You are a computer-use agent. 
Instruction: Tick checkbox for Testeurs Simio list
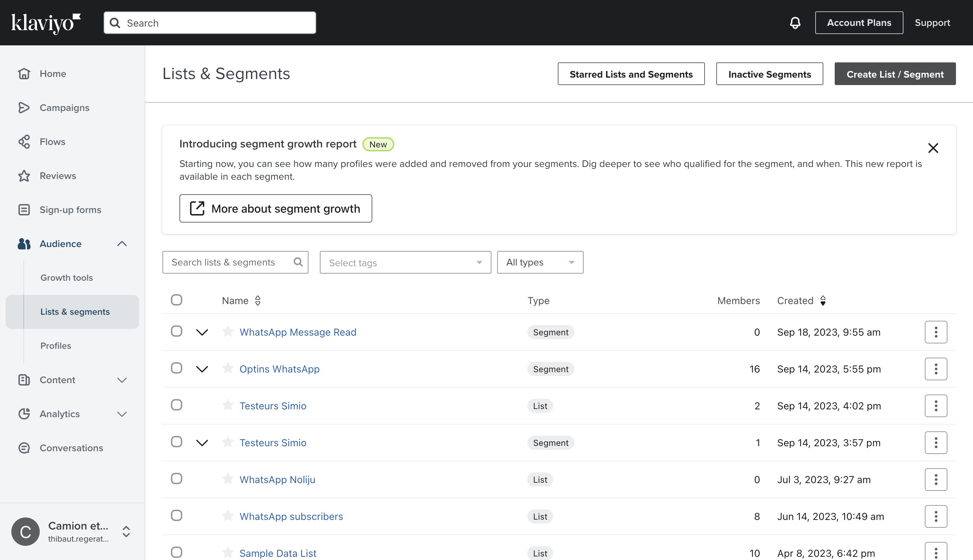tap(177, 405)
